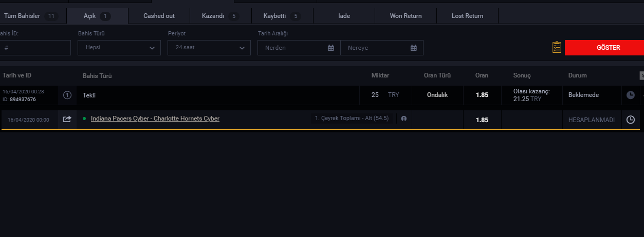Image resolution: width=644 pixels, height=237 pixels.
Task: Click the clock icon in Tekli bet row
Action: (631, 95)
